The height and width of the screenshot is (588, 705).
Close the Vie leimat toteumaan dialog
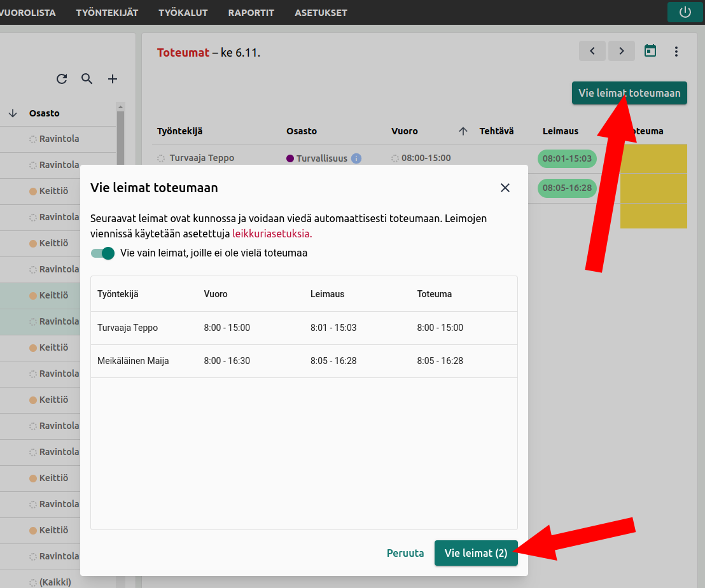(505, 188)
